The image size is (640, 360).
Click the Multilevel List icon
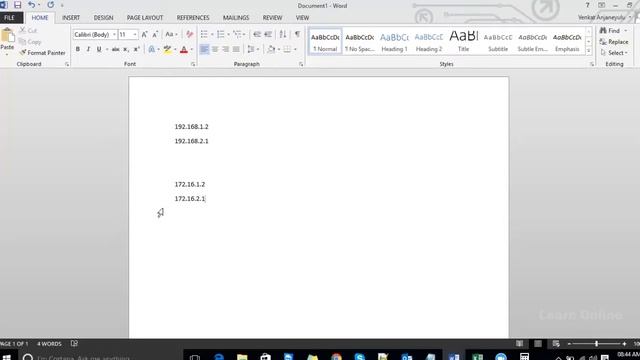click(x=237, y=35)
